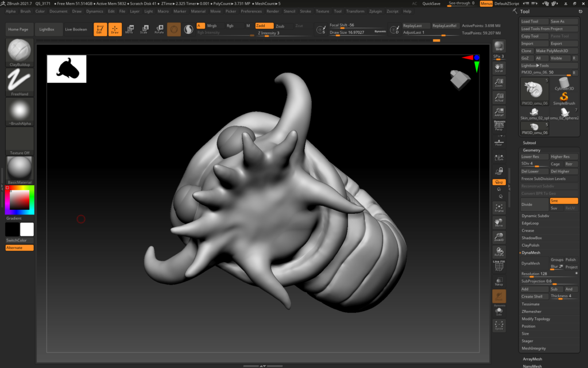Expand the Modify Topology subsection
Image resolution: width=588 pixels, height=368 pixels.
(536, 319)
